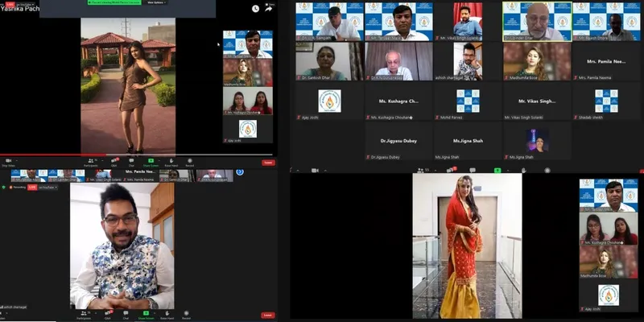Select Dr. Santosh Dhar tile in gallery view

click(x=330, y=62)
